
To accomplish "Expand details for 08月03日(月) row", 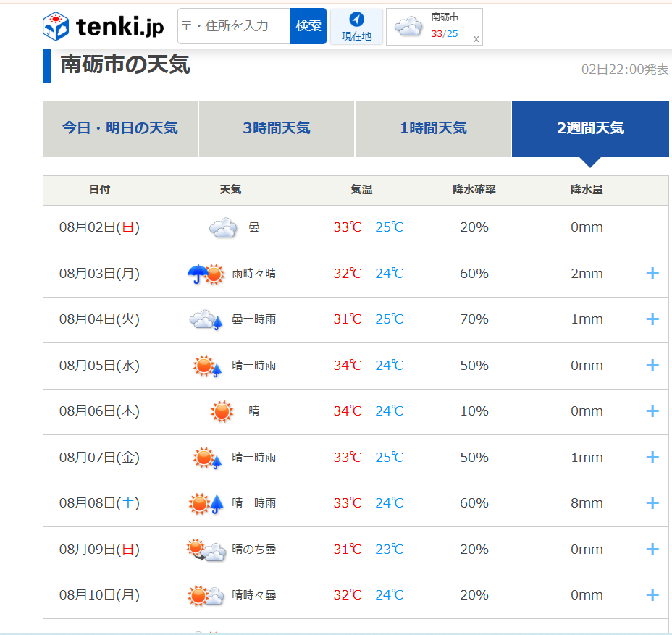I will (652, 274).
